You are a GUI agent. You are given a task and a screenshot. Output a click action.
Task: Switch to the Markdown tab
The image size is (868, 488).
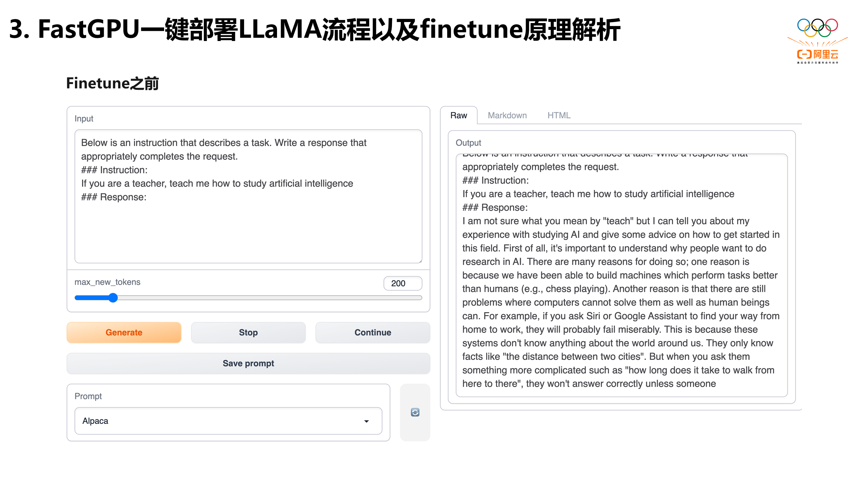[x=507, y=115]
